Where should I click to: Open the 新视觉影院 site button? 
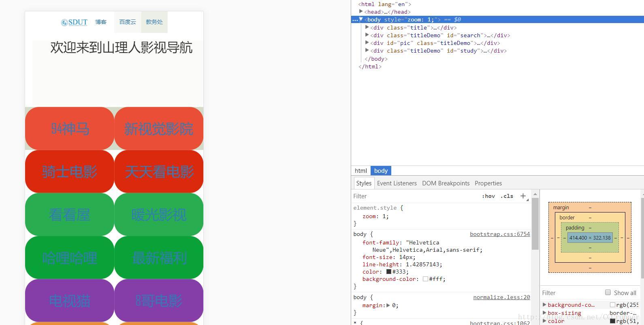159,129
